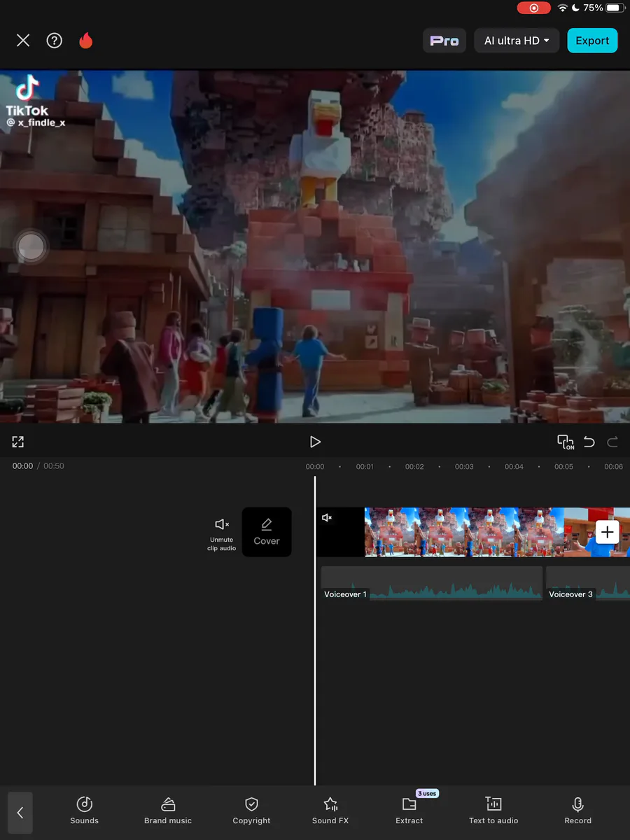
Task: Open the help question mark icon
Action: click(55, 41)
